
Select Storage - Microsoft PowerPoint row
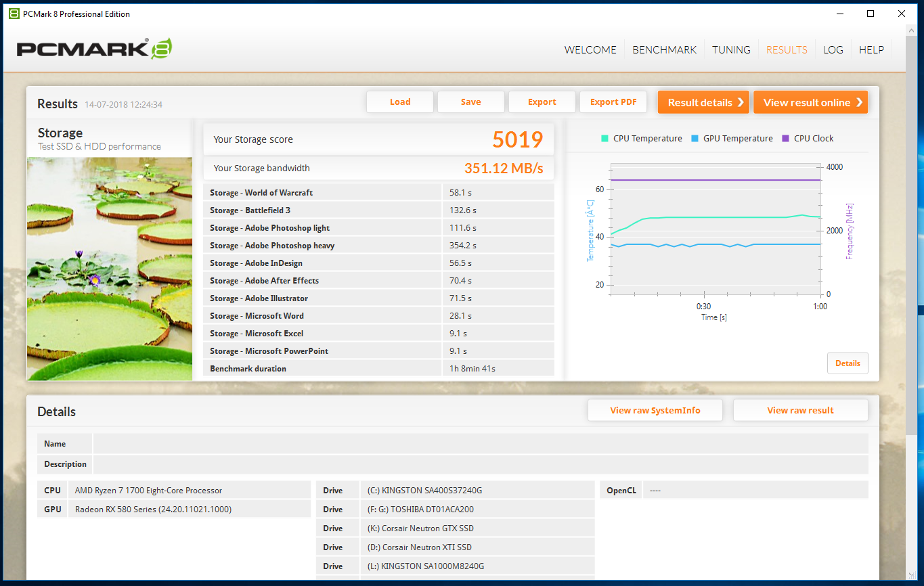click(x=378, y=351)
